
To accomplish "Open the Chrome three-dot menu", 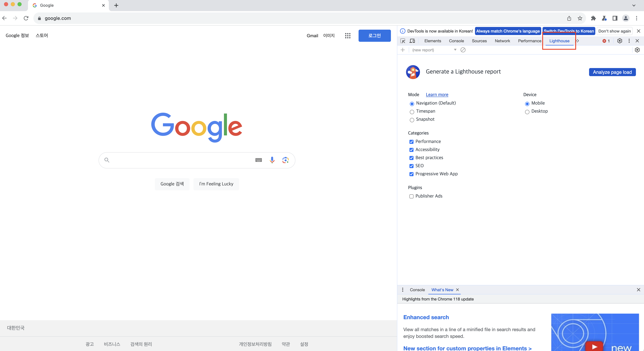I will (636, 18).
